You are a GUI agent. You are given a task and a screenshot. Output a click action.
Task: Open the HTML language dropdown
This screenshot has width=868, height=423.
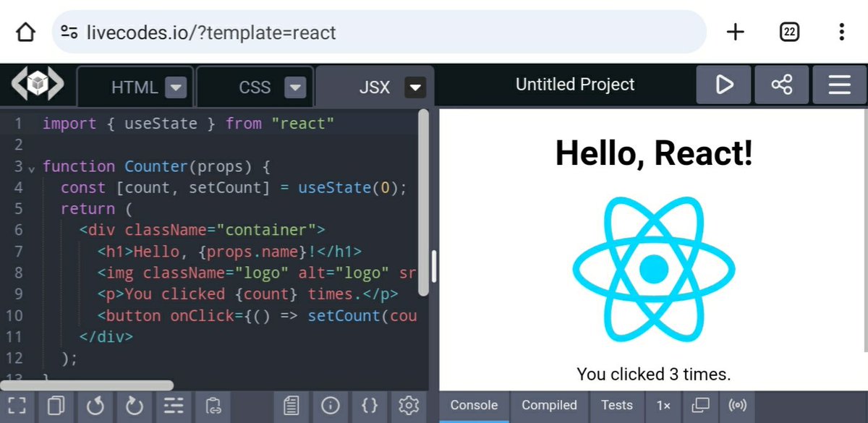click(176, 87)
